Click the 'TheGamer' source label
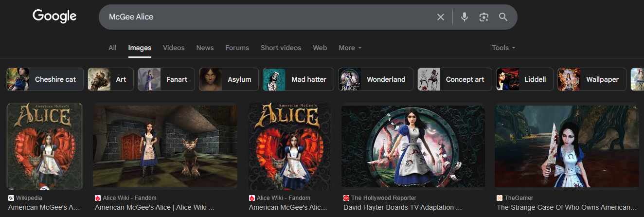This screenshot has width=644, height=217. click(x=519, y=198)
